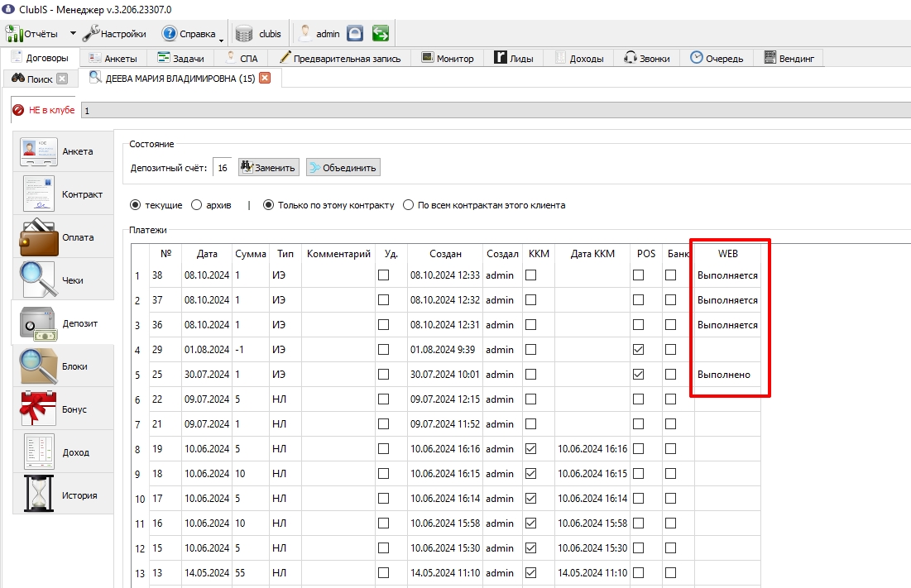Viewport: 911px width, 588px height.
Task: Expand the Отчёты dropdown arrow
Action: [x=73, y=34]
